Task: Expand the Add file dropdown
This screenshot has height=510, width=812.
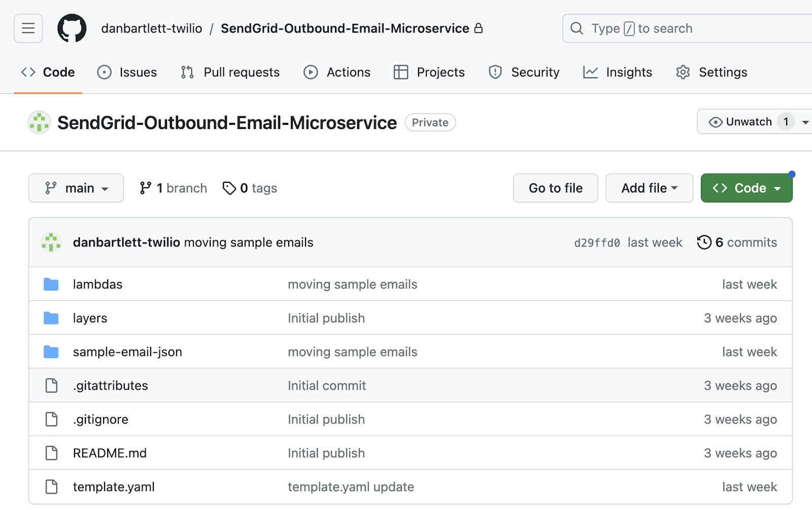Action: [x=650, y=188]
